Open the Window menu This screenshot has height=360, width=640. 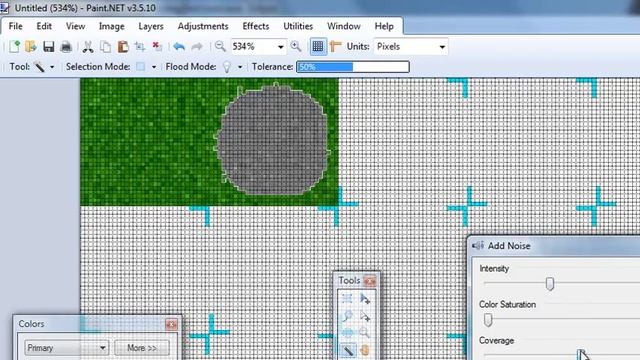coord(344,26)
